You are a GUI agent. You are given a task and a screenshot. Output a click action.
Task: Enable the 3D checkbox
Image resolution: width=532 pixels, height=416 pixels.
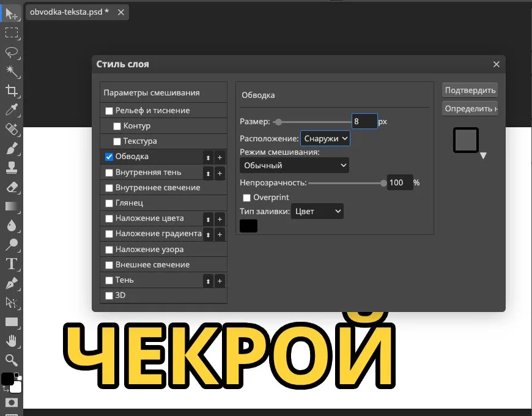pos(109,295)
